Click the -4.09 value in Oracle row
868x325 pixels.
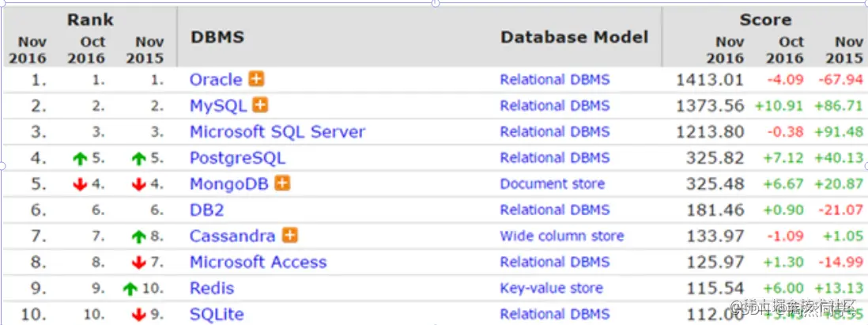coord(785,80)
